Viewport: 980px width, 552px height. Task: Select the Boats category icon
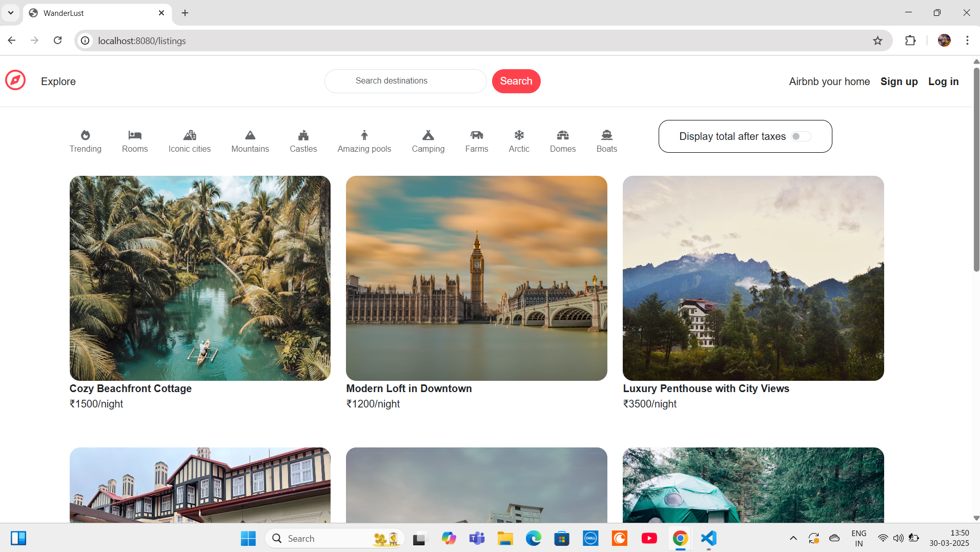[x=606, y=135]
